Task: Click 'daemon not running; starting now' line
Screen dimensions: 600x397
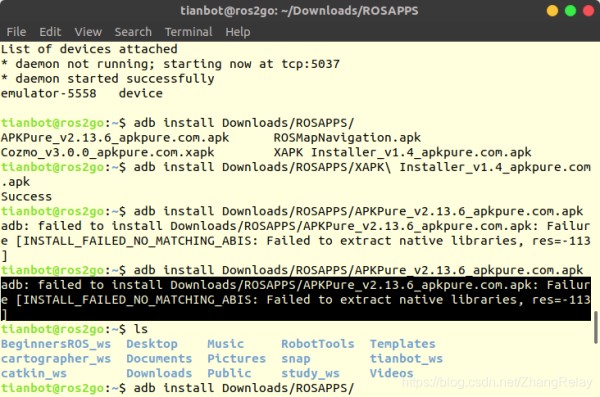Action: [170, 64]
